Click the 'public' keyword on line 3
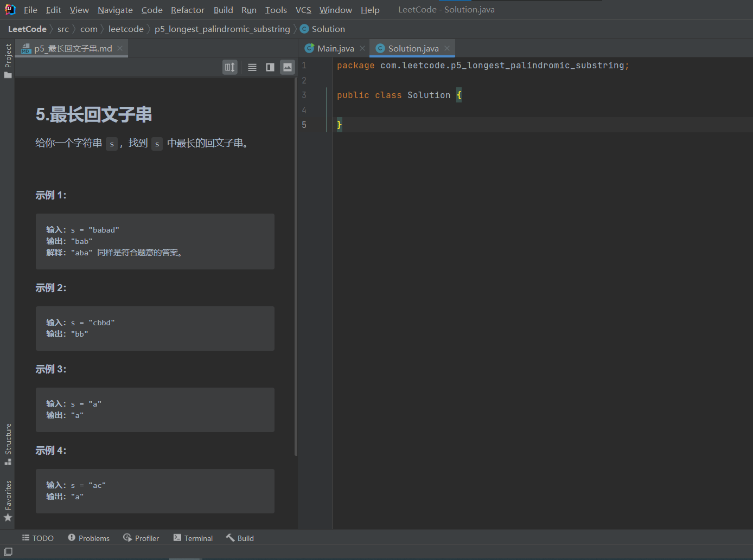 [x=353, y=95]
